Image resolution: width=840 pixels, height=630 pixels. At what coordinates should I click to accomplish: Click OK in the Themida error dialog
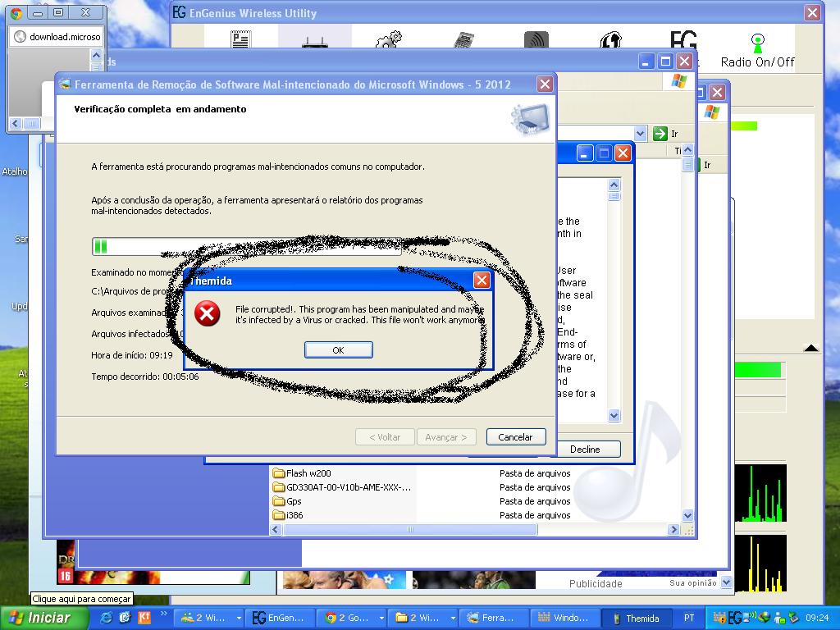coord(338,349)
